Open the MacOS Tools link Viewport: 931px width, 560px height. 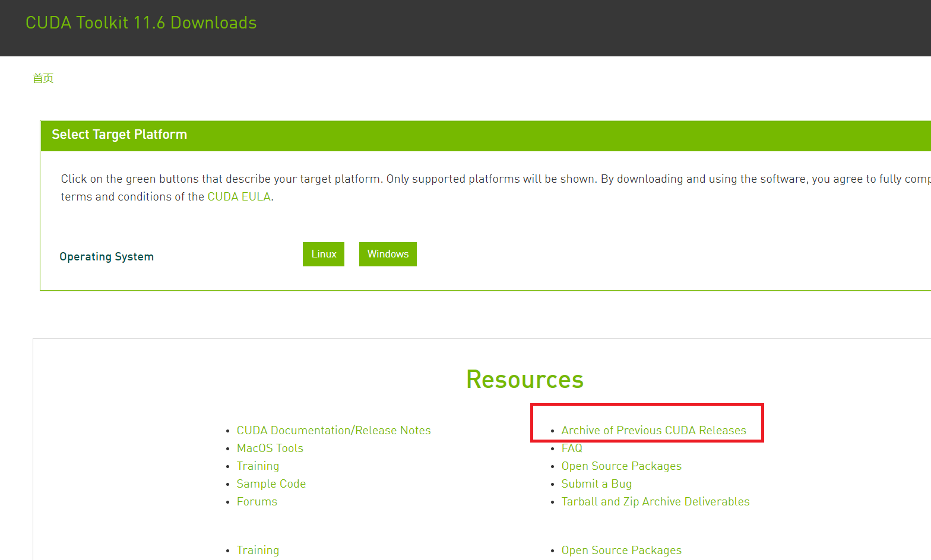270,448
